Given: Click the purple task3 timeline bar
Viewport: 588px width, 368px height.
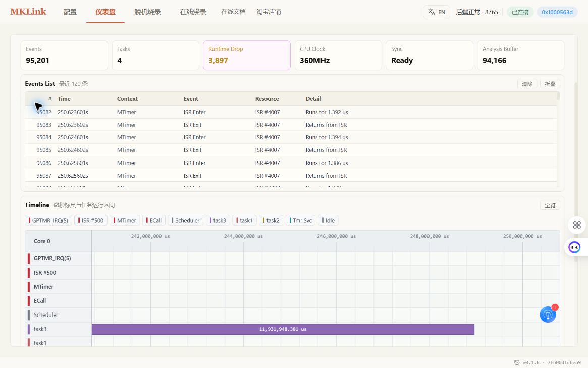Looking at the screenshot, I should (x=283, y=329).
